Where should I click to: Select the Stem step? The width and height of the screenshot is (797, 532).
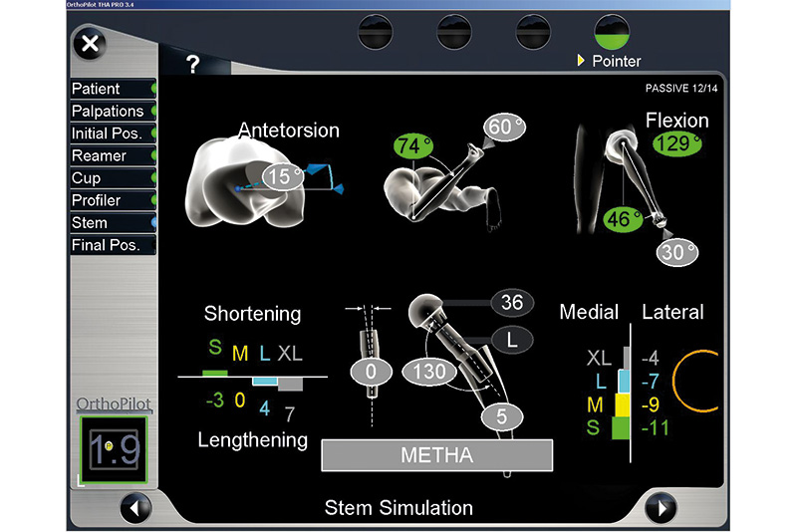click(x=113, y=223)
